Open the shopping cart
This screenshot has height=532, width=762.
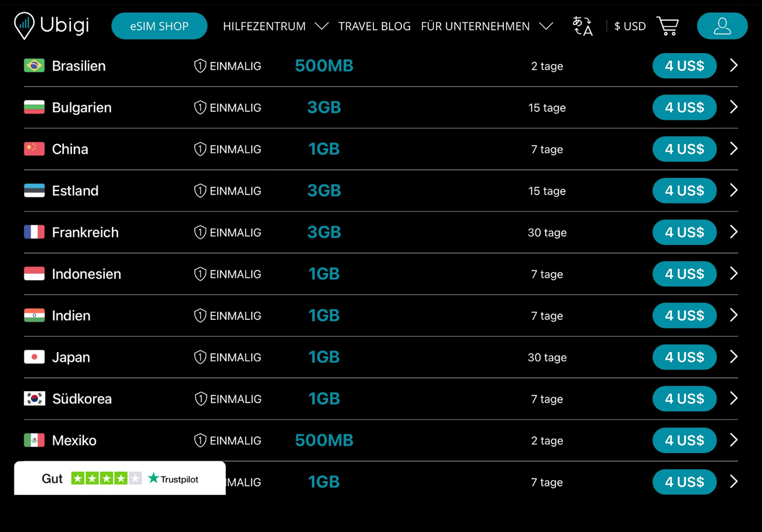(x=668, y=26)
